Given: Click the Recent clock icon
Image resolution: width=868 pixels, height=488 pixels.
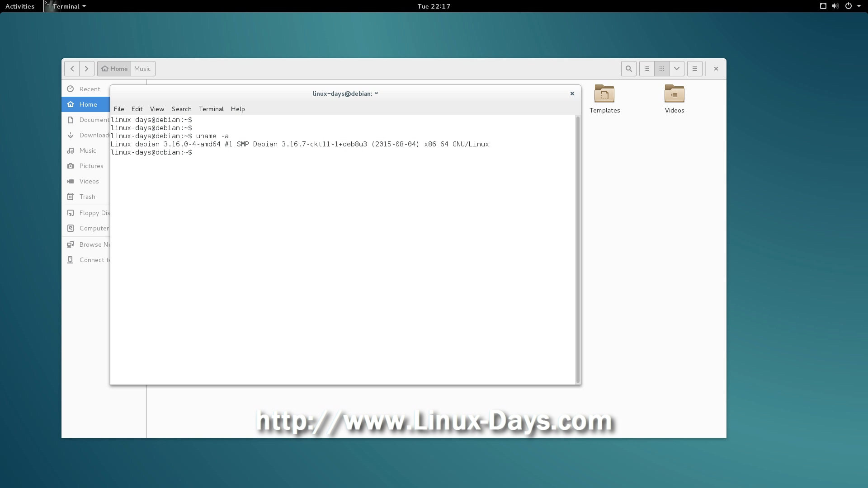Looking at the screenshot, I should (x=71, y=89).
